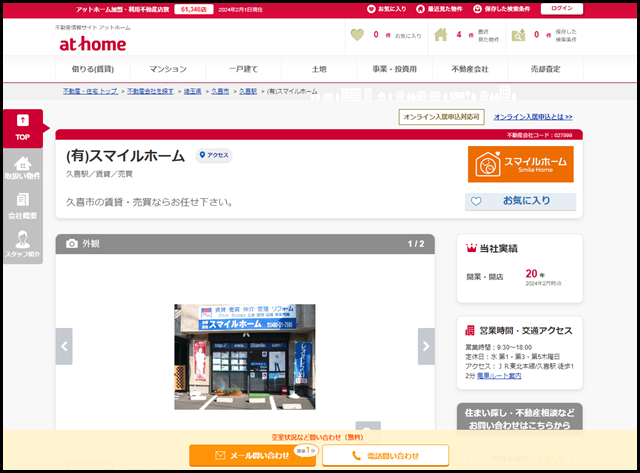Image resolution: width=640 pixels, height=473 pixels.
Task: Select company name (有)スマイルホーム heading
Action: 125,156
